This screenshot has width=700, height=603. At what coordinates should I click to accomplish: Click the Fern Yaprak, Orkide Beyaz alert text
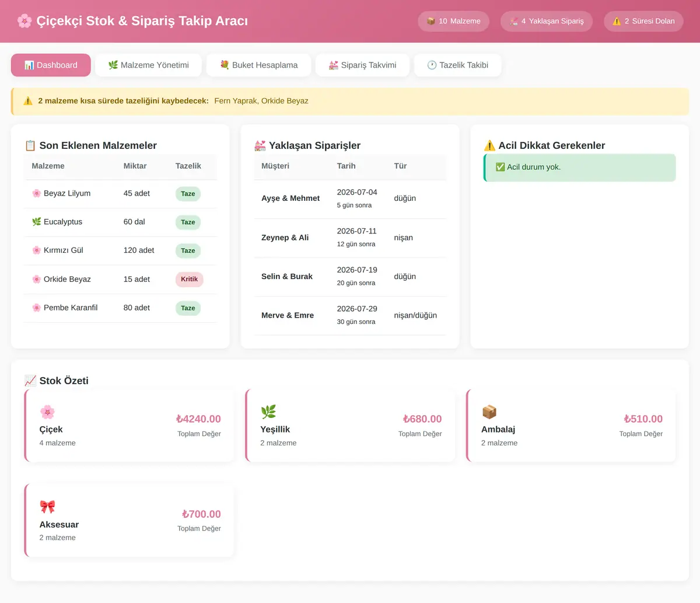pyautogui.click(x=261, y=101)
